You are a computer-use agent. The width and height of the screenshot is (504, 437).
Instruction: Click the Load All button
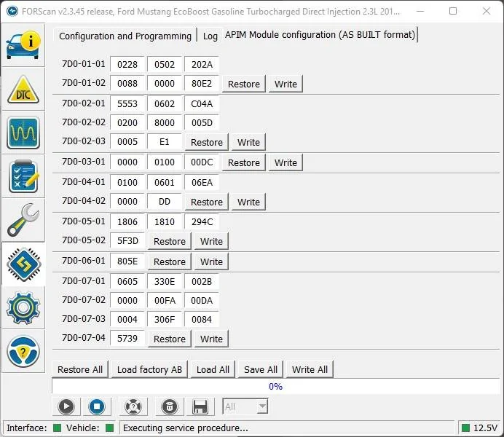click(x=213, y=369)
